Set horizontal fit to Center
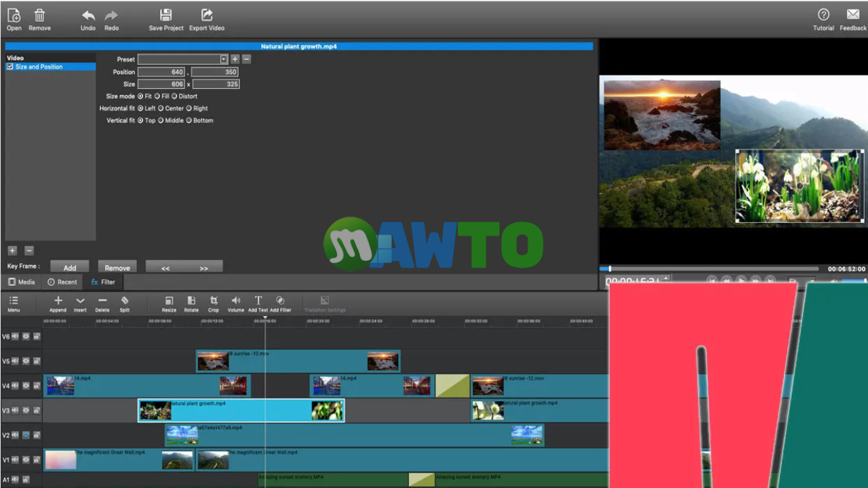The height and width of the screenshot is (488, 868). click(161, 108)
